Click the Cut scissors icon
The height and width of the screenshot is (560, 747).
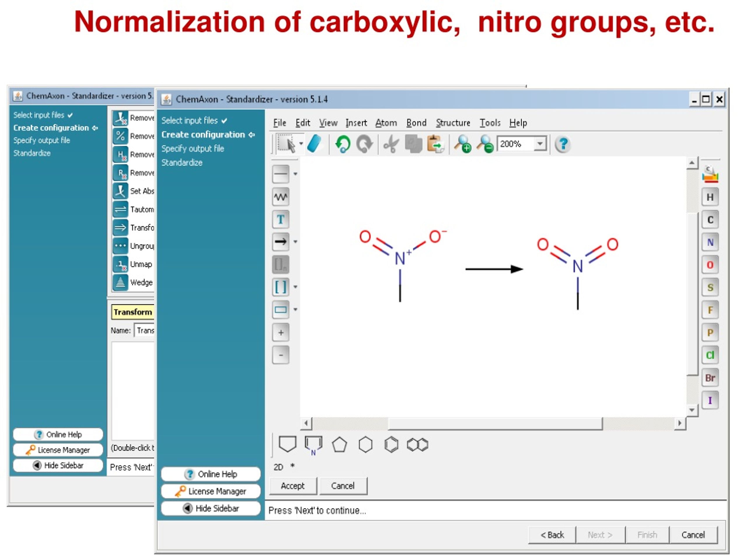click(x=391, y=144)
